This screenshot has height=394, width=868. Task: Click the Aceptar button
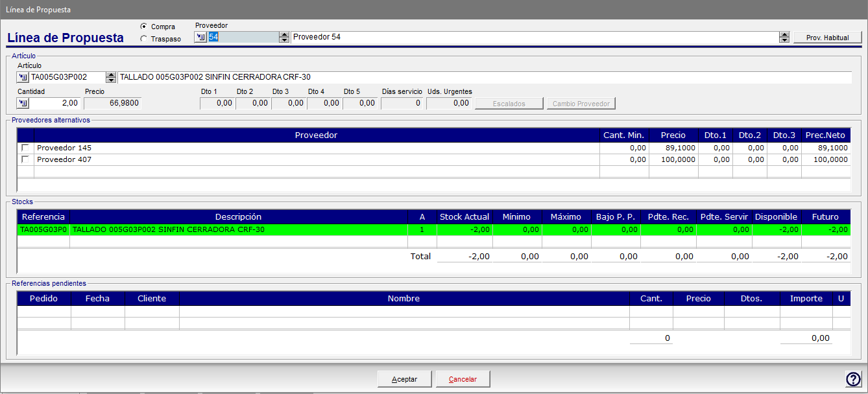coord(405,379)
